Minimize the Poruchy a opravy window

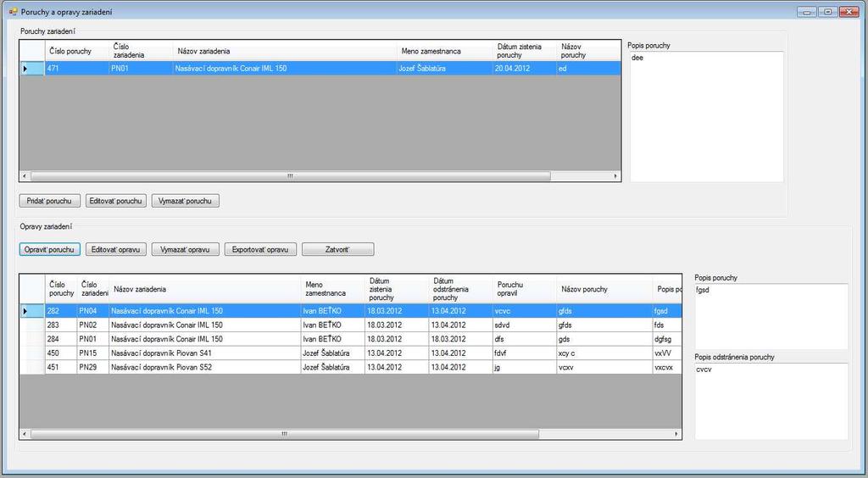807,12
